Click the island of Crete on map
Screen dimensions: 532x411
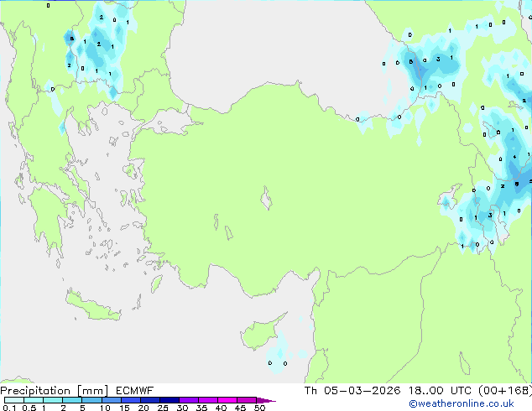[91, 305]
